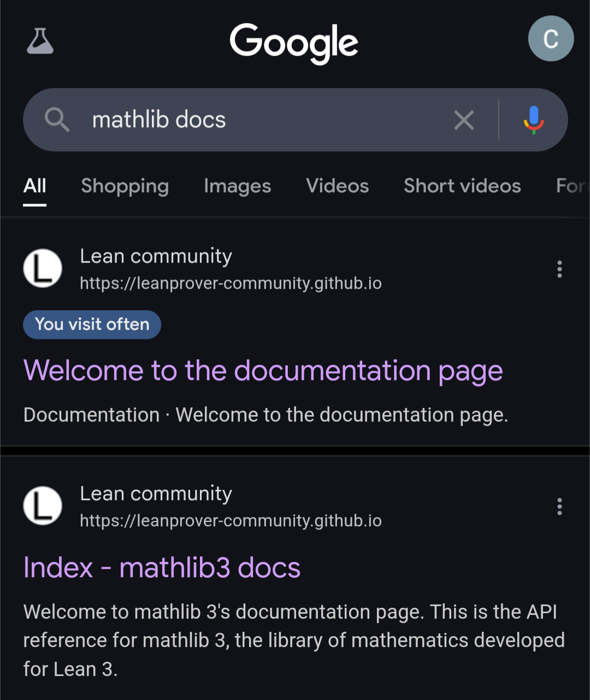
Task: Open Index - mathlib3 docs link
Action: [162, 568]
